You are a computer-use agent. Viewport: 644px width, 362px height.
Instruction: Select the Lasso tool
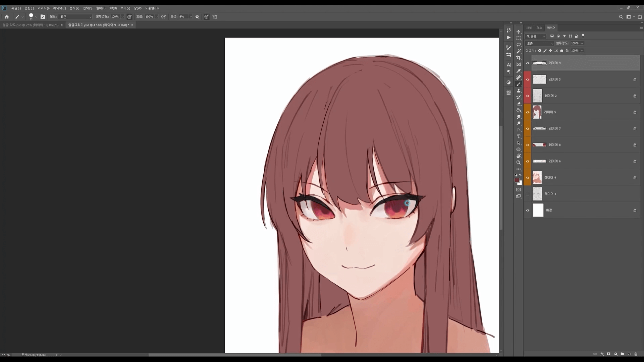519,45
